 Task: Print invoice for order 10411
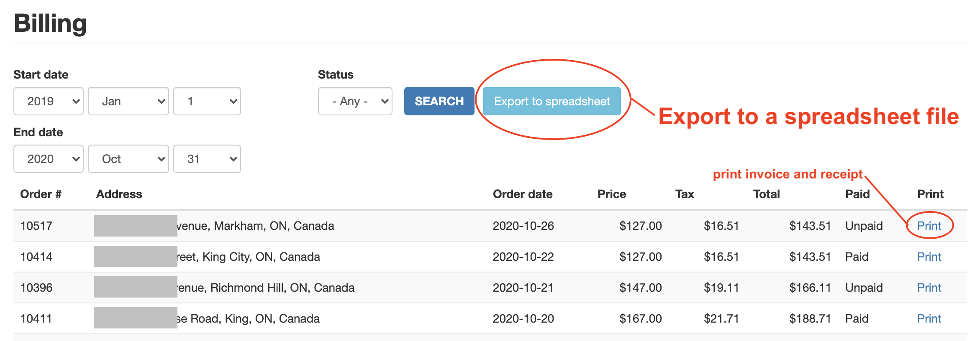(x=929, y=318)
